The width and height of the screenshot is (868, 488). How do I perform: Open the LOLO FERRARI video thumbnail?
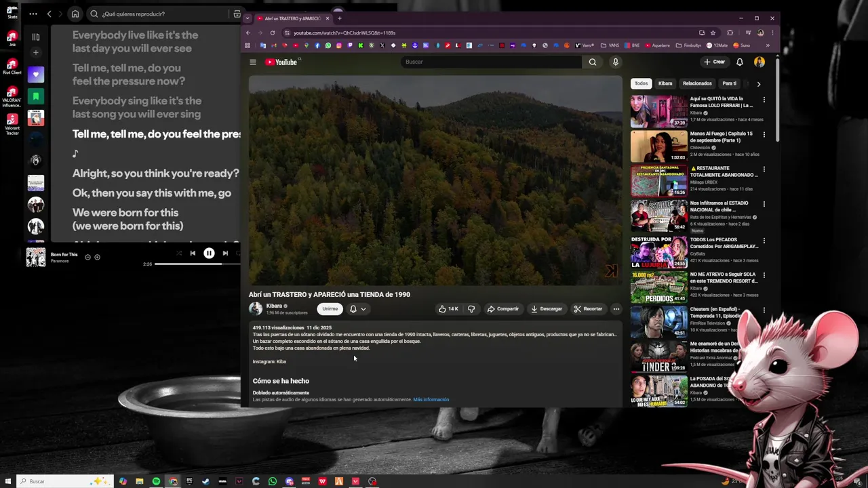pos(658,111)
